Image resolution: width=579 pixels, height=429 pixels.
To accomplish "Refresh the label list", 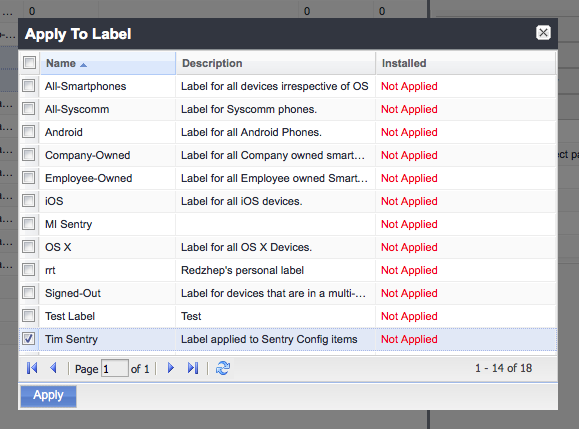I will point(223,368).
